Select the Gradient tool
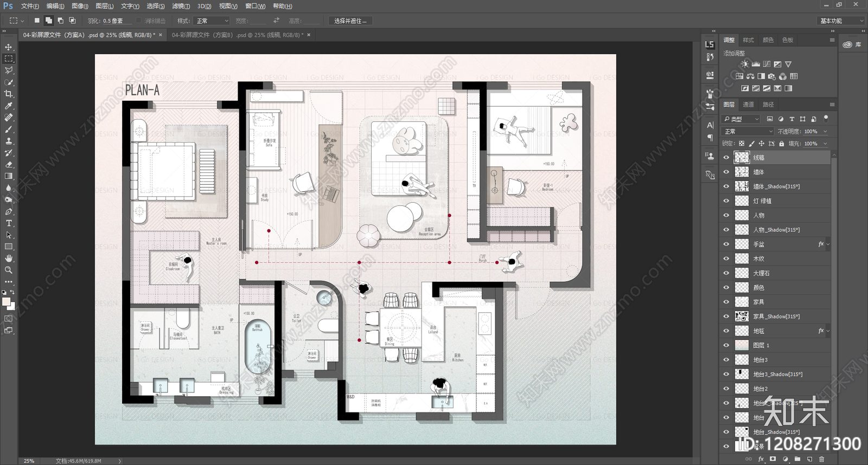 coord(9,176)
